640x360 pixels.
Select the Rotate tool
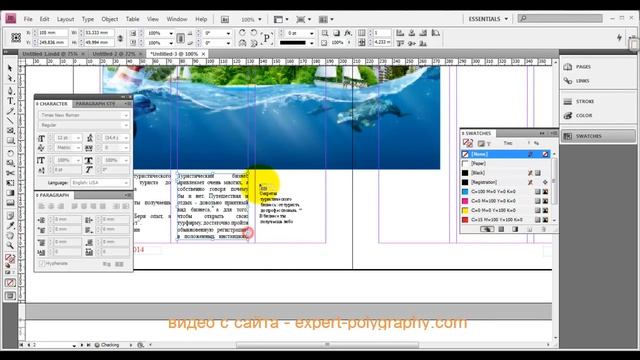(x=10, y=153)
